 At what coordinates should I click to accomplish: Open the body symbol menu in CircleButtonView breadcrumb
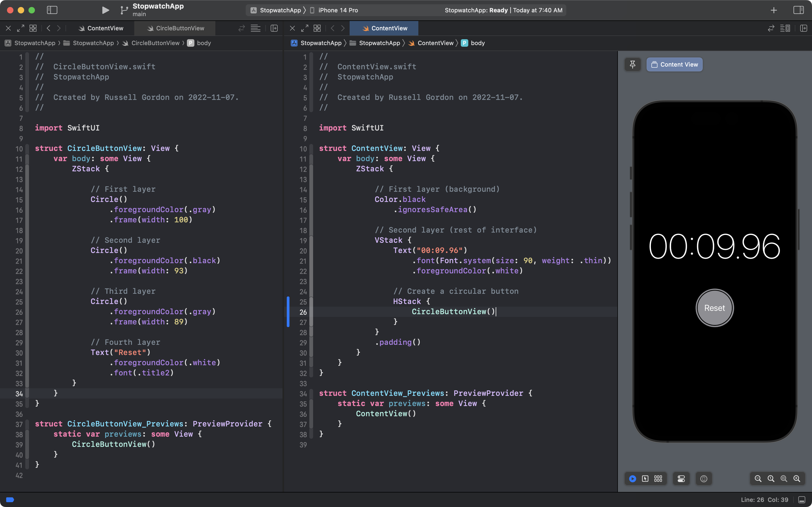click(x=199, y=43)
